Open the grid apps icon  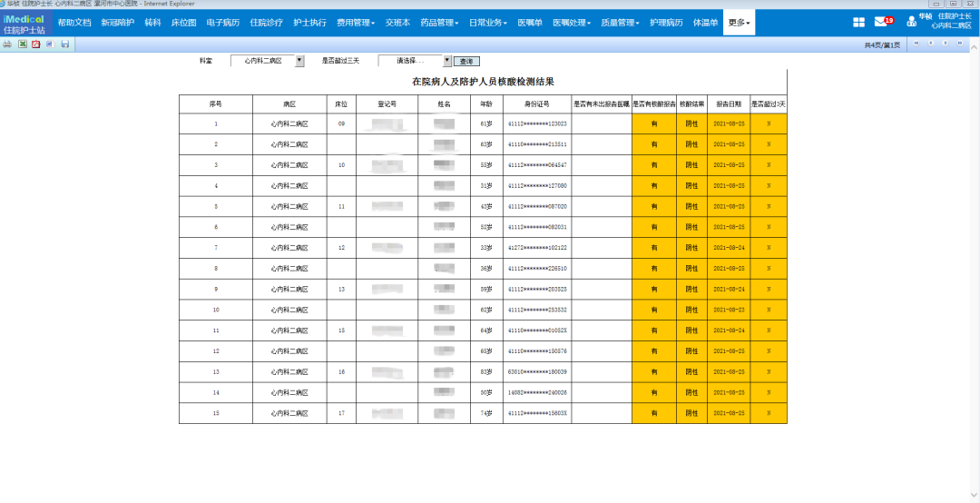858,22
